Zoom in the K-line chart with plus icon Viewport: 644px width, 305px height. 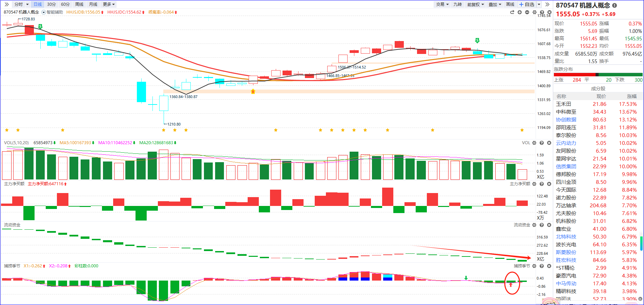pos(520,12)
